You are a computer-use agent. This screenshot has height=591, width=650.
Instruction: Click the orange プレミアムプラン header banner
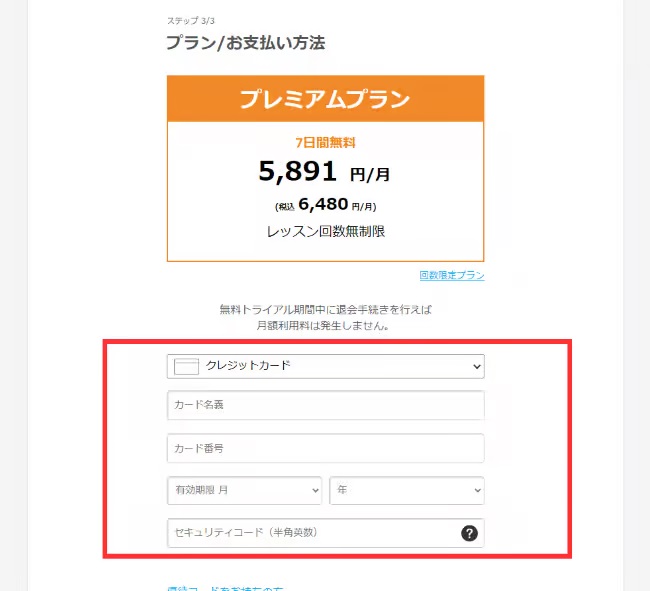[x=325, y=99]
